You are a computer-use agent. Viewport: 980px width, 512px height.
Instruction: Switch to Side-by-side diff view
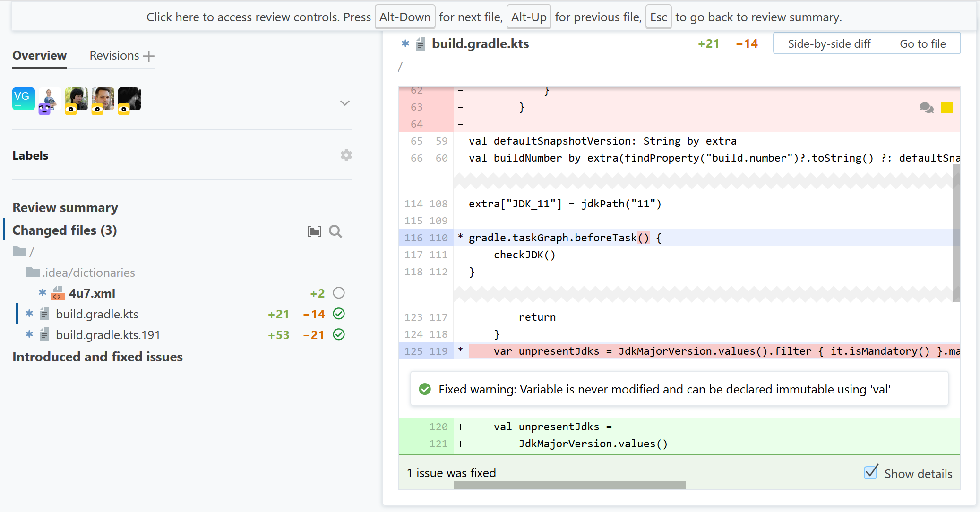coord(829,44)
